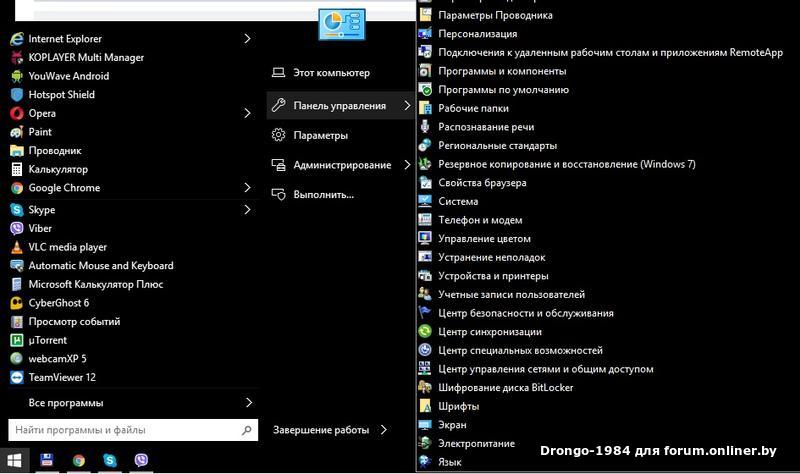Select Администрирование menu entry
The image size is (800, 474).
pos(340,165)
